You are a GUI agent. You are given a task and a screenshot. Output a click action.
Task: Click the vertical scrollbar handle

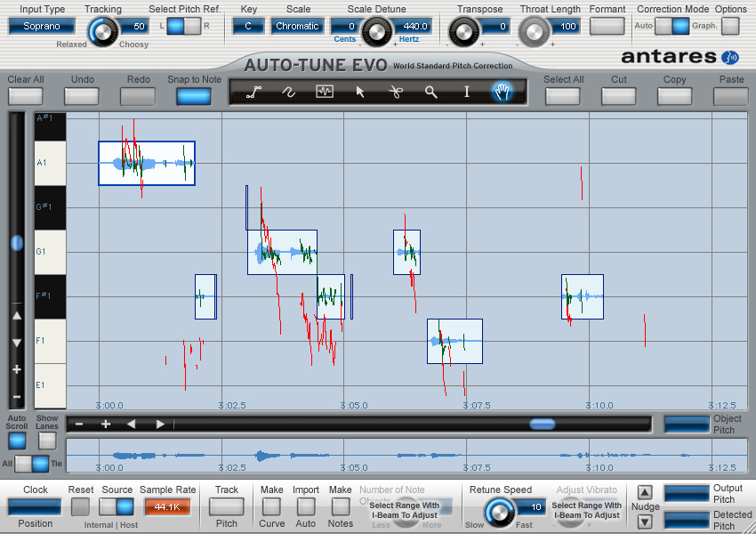[17, 243]
